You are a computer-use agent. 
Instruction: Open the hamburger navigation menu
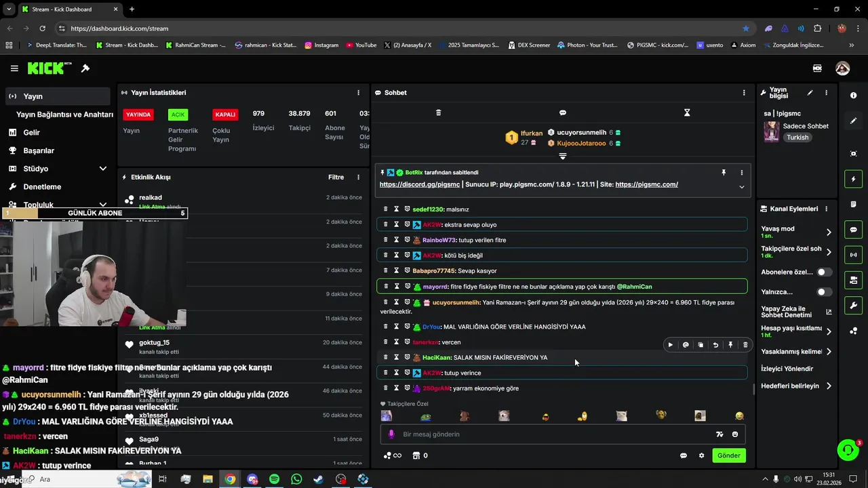tap(14, 68)
